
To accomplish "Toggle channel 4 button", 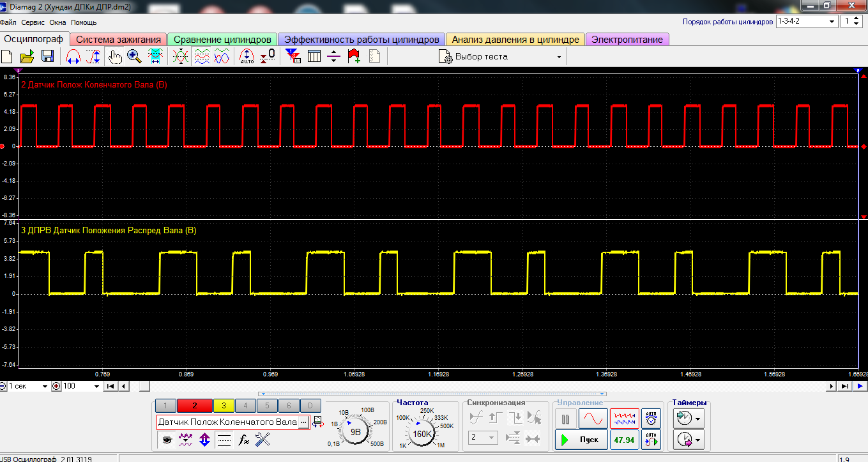I will pyautogui.click(x=245, y=406).
